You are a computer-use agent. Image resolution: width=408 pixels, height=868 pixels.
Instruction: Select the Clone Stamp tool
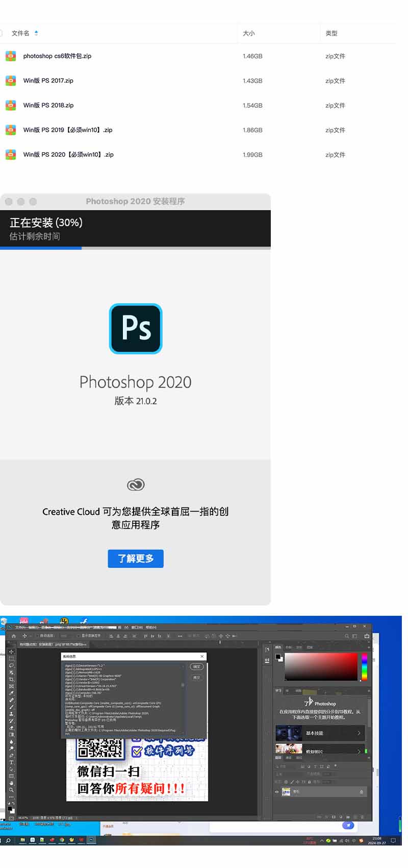11,714
